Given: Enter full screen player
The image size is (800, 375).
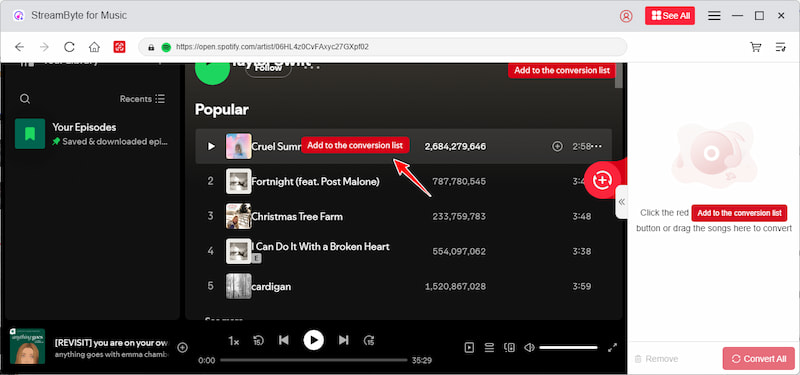Looking at the screenshot, I should (613, 347).
